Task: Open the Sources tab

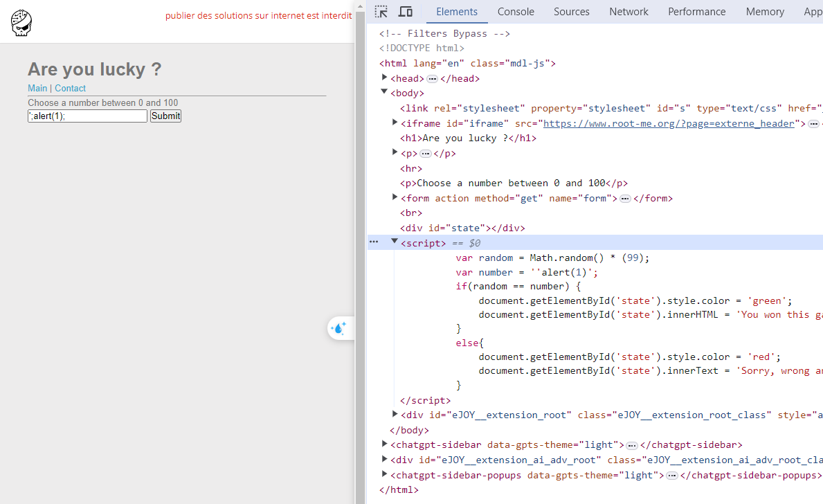Action: [x=572, y=12]
